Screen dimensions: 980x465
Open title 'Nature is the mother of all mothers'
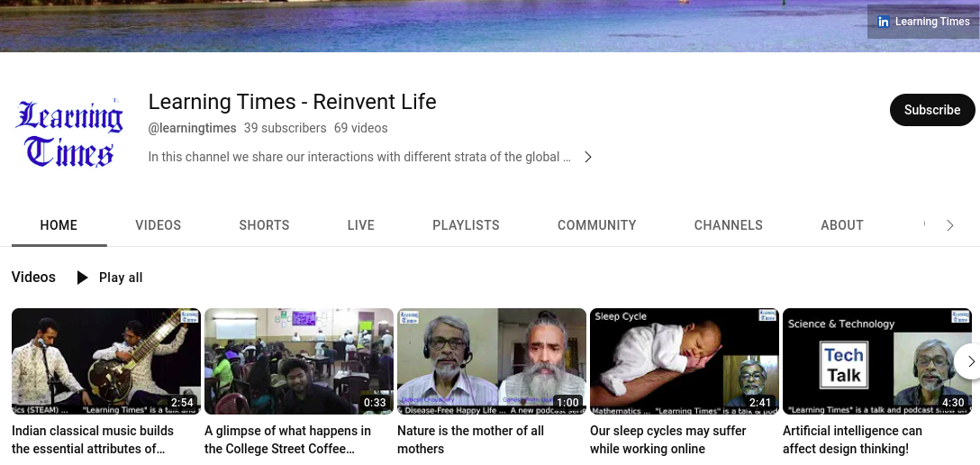coord(470,440)
